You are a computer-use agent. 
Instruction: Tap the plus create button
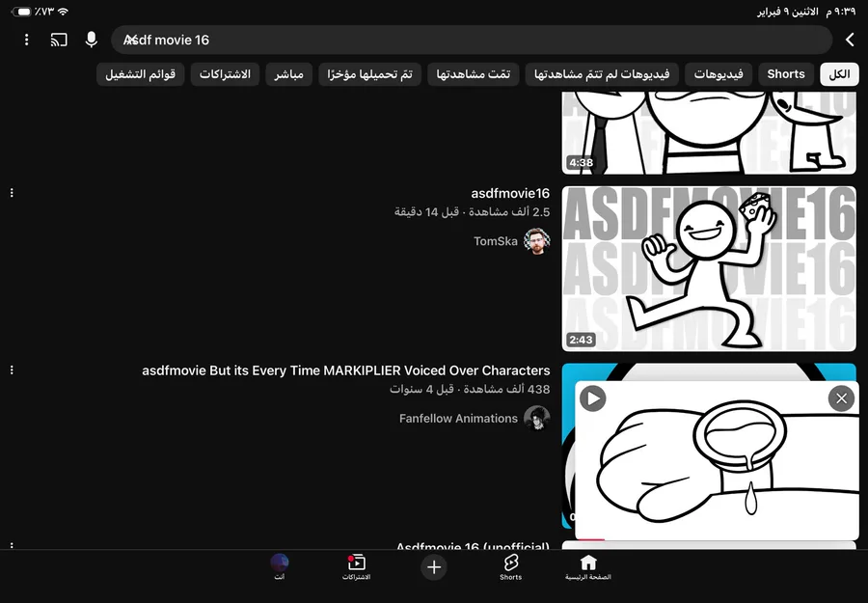pyautogui.click(x=434, y=567)
